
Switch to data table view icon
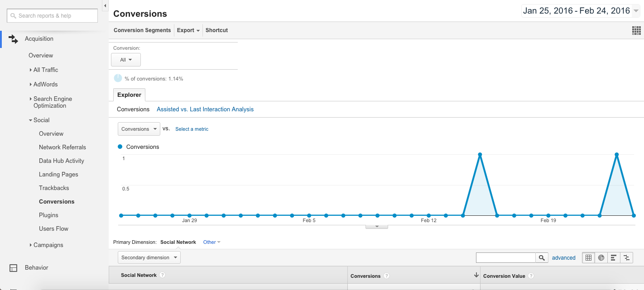tap(588, 257)
